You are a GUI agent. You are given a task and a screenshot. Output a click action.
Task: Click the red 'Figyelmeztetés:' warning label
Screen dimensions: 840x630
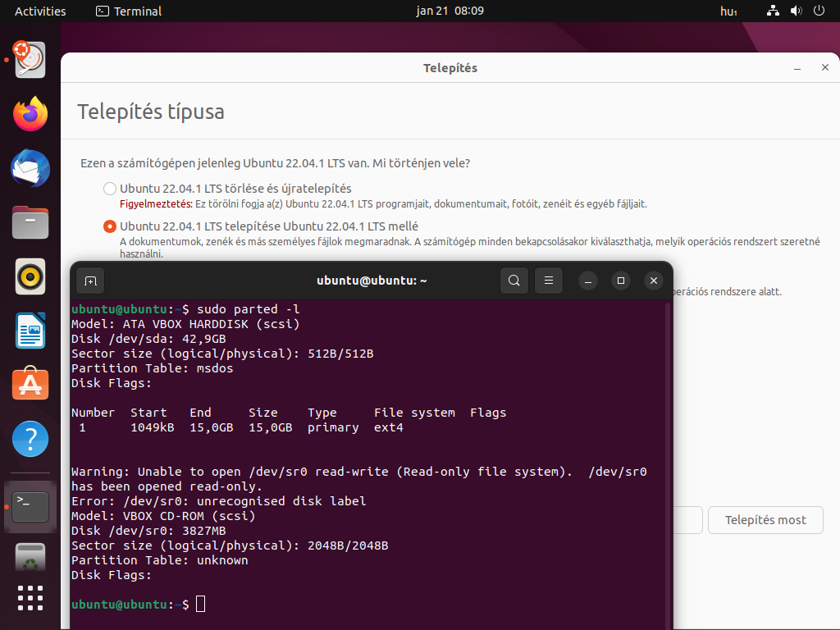coord(156,204)
